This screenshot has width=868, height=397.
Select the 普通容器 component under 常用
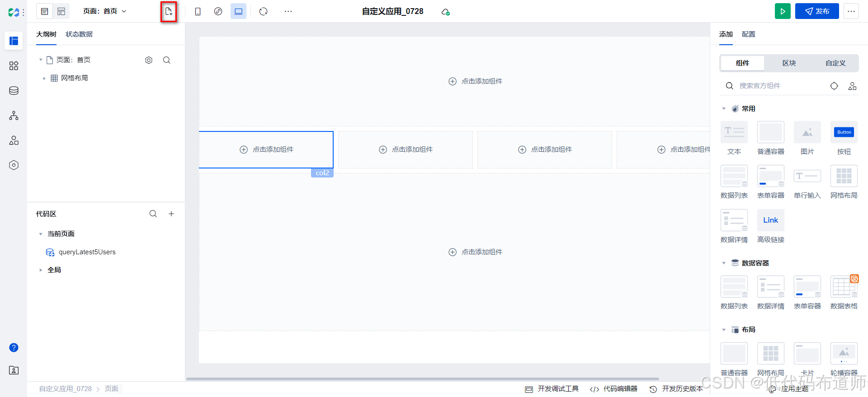[771, 138]
